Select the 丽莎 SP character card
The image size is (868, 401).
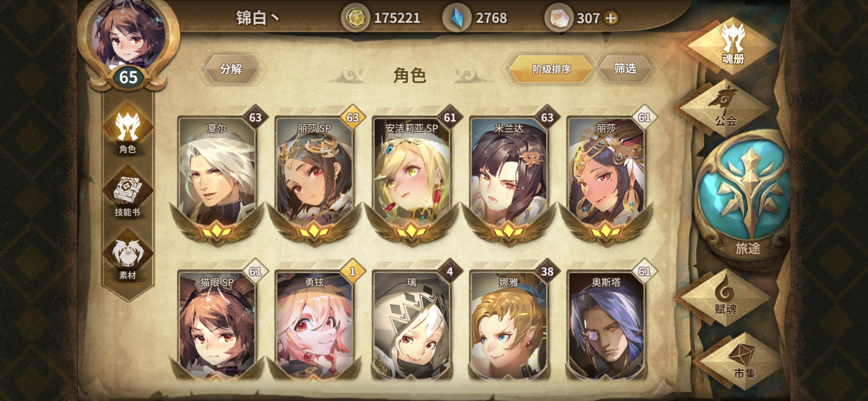click(314, 178)
